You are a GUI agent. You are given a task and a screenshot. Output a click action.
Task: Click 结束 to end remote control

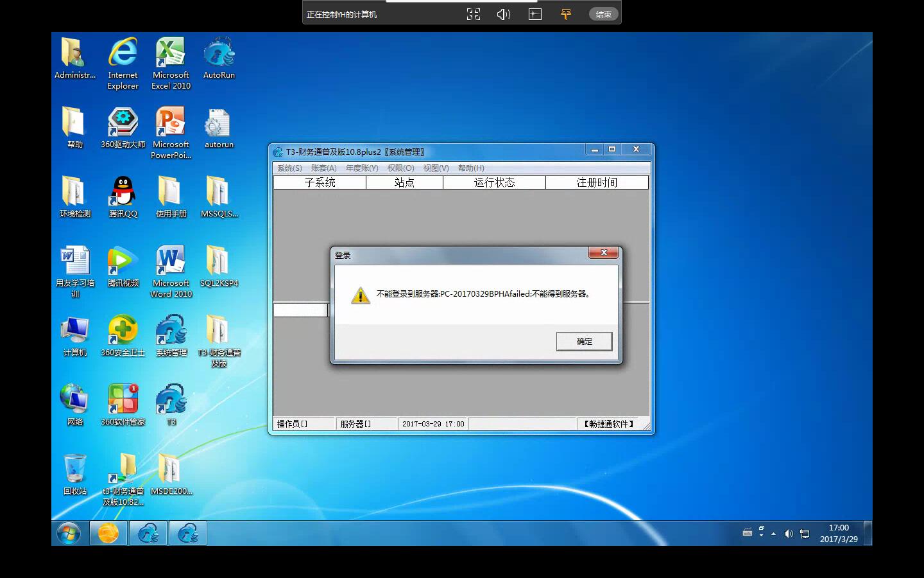[603, 14]
